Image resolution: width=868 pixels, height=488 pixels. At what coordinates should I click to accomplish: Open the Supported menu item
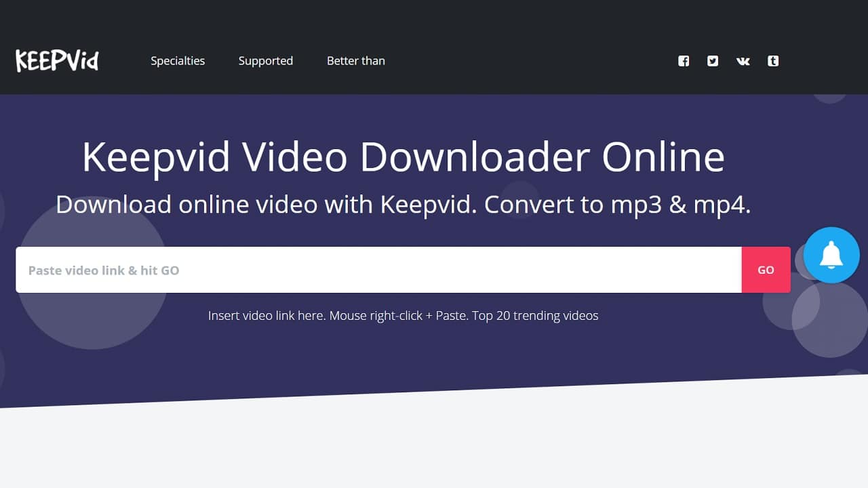point(266,61)
